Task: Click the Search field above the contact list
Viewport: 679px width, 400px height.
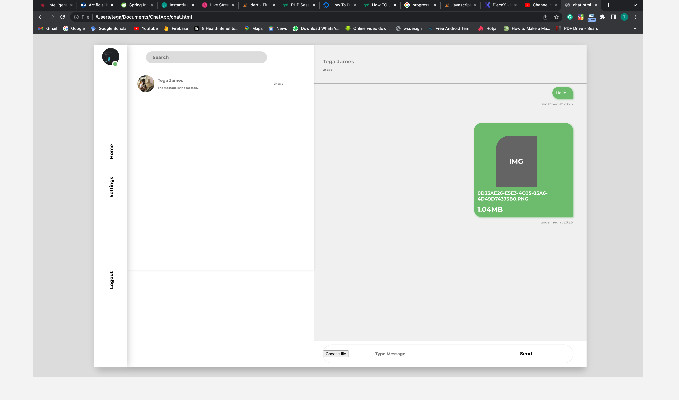Action: pyautogui.click(x=206, y=57)
